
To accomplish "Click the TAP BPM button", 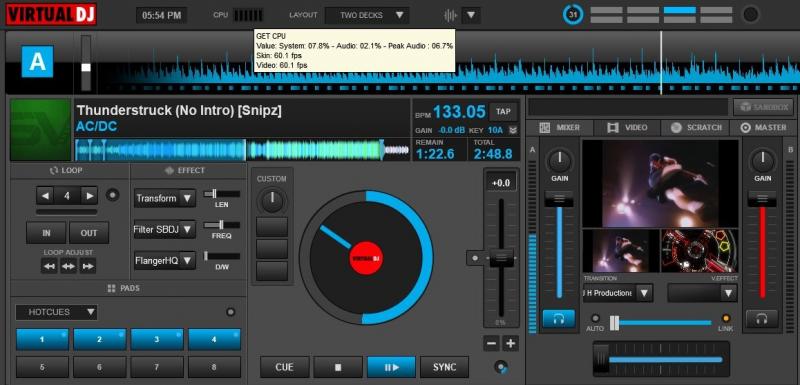I will pos(504,112).
